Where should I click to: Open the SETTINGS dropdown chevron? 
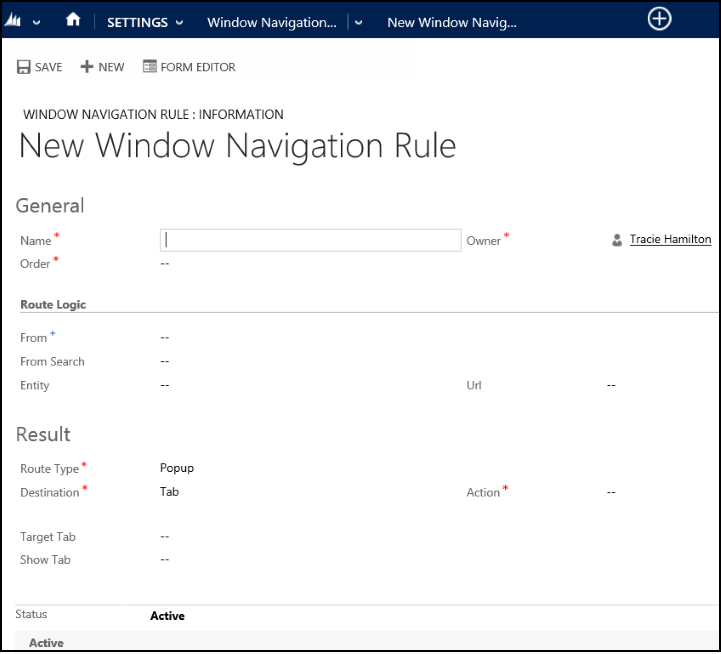point(180,23)
